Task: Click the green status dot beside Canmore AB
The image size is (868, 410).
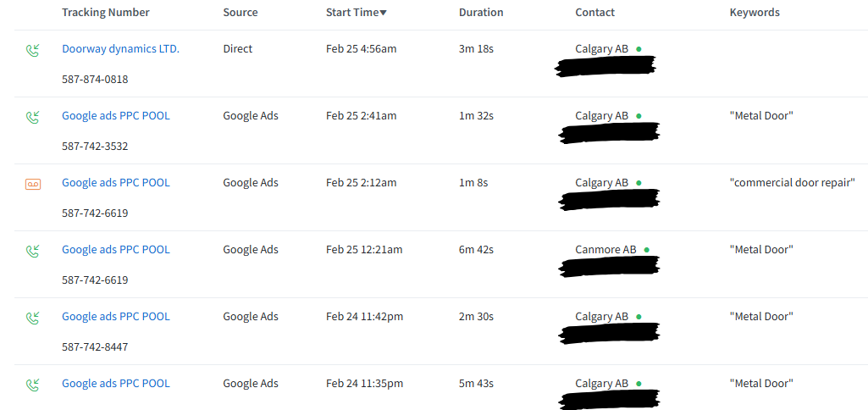Action: (647, 250)
